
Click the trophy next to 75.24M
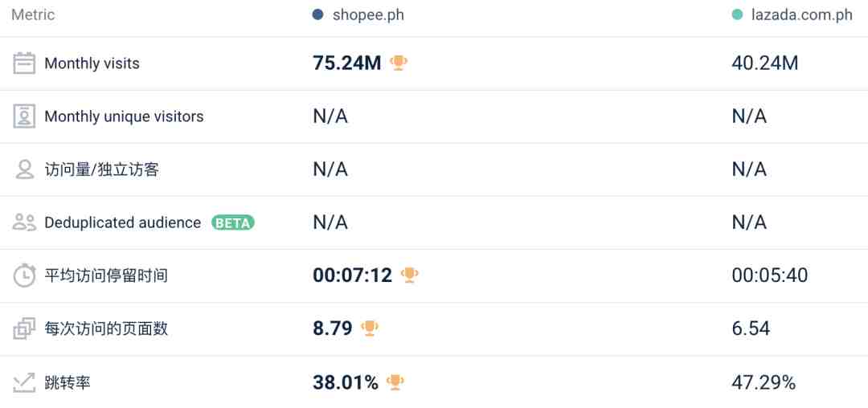[399, 63]
